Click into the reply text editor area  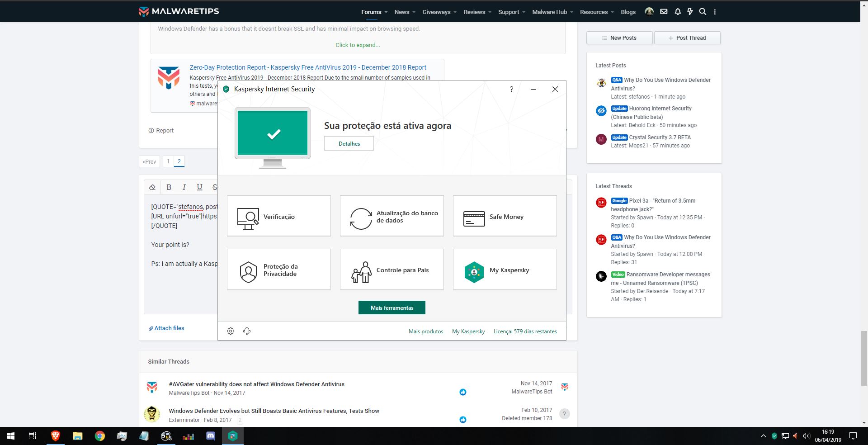(x=181, y=254)
